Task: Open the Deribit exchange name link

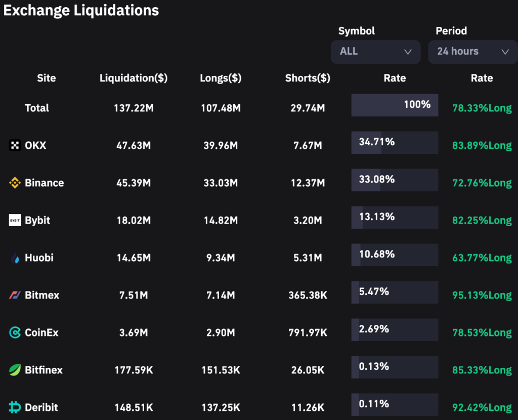Action: click(x=41, y=407)
